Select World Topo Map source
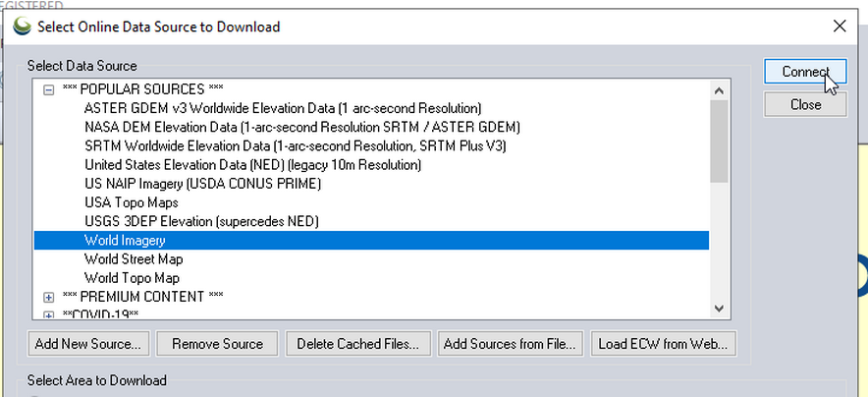 [131, 278]
